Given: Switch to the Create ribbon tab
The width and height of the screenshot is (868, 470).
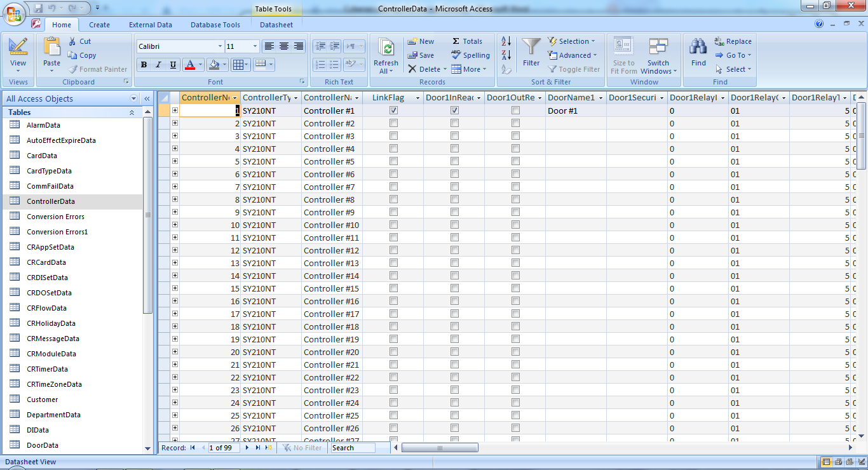Looking at the screenshot, I should pos(99,24).
